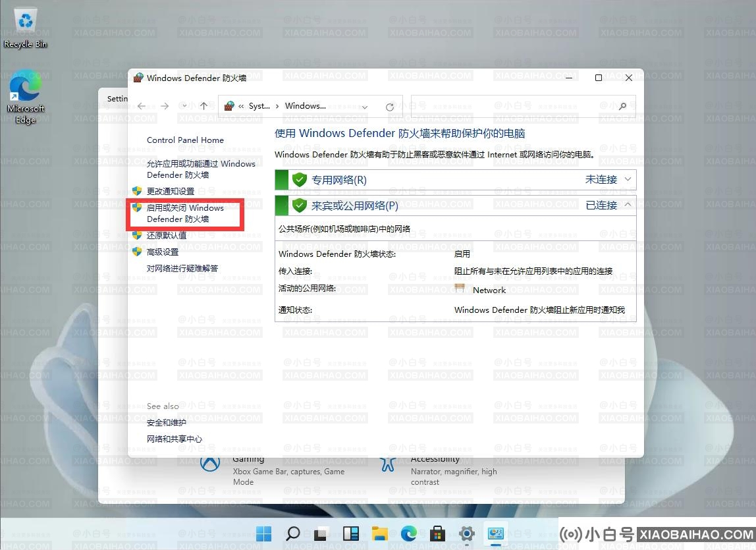This screenshot has width=756, height=550.
Task: Open Accessibility category in Settings window
Action: click(x=439, y=470)
